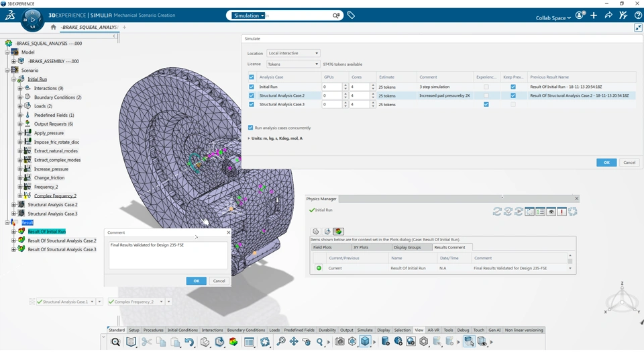Select the Rotate hand tool

pyautogui.click(x=307, y=341)
